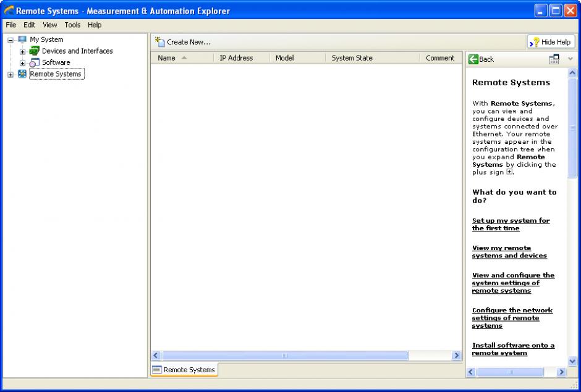
Task: Click the help pane horizontal scrollbar thumb
Action: point(510,372)
